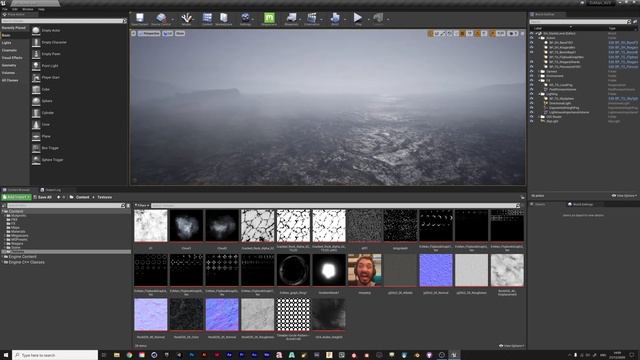Open the Window menu

tap(28, 9)
